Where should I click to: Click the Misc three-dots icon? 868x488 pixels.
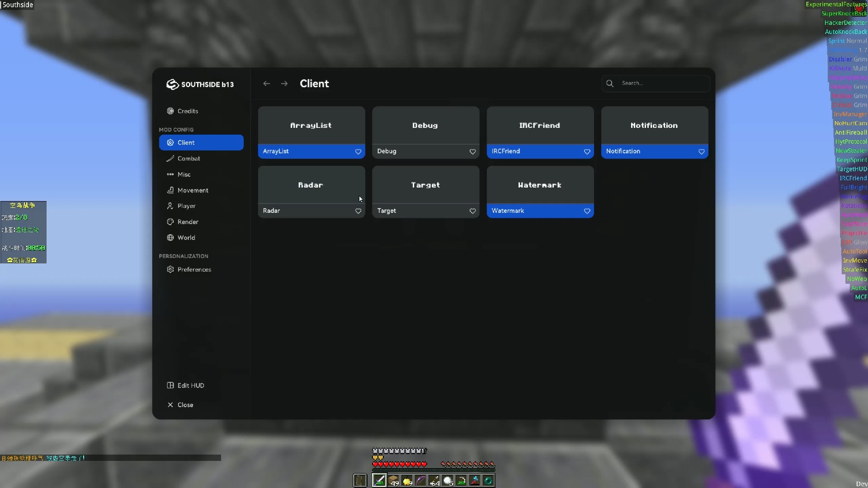(x=170, y=174)
